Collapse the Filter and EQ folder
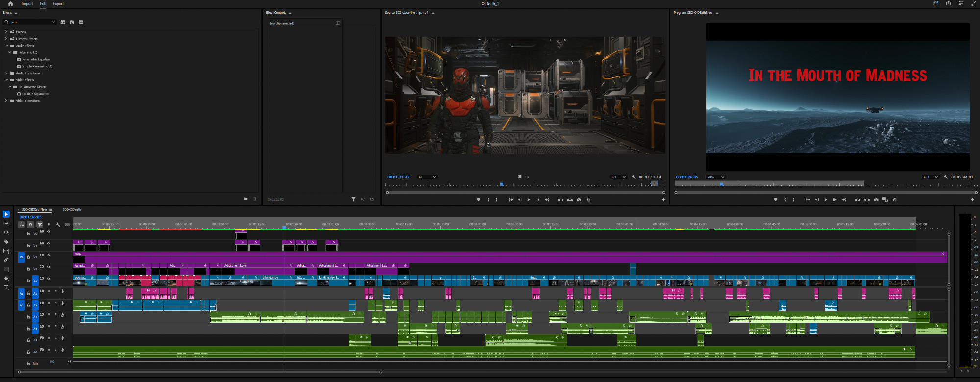Image resolution: width=980 pixels, height=382 pixels. coord(9,52)
